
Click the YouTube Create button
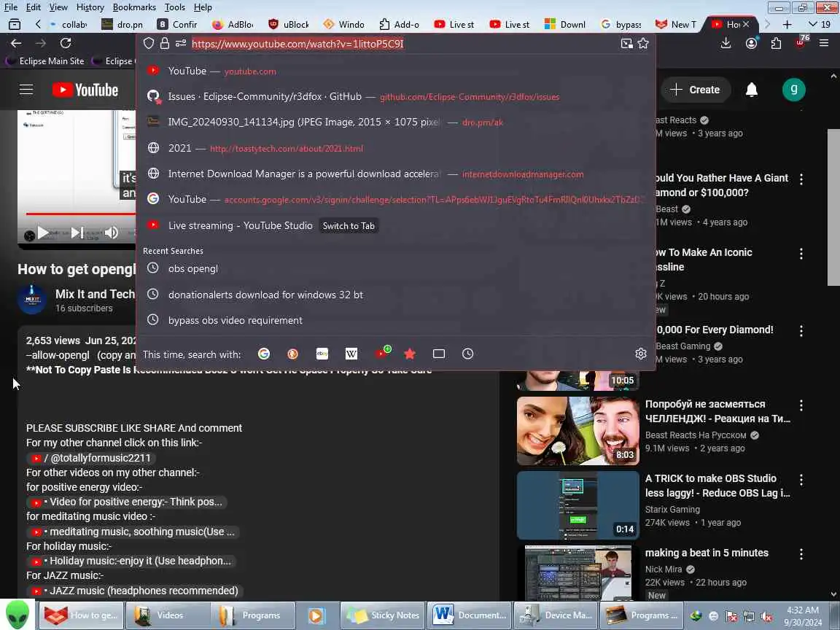point(696,90)
